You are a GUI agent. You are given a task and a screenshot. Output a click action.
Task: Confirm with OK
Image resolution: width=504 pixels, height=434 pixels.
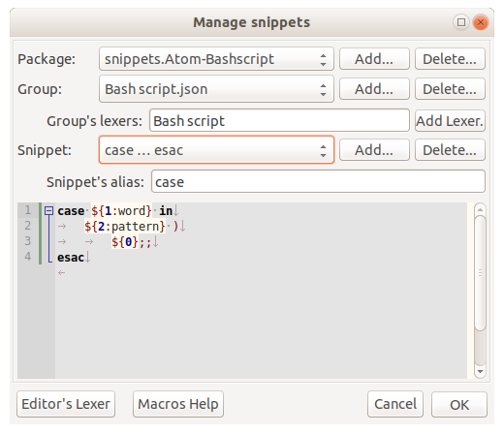tap(459, 404)
